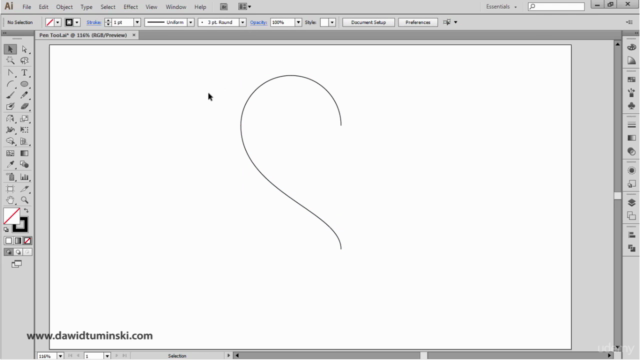
Task: Select the Rotate tool
Action: point(10,119)
